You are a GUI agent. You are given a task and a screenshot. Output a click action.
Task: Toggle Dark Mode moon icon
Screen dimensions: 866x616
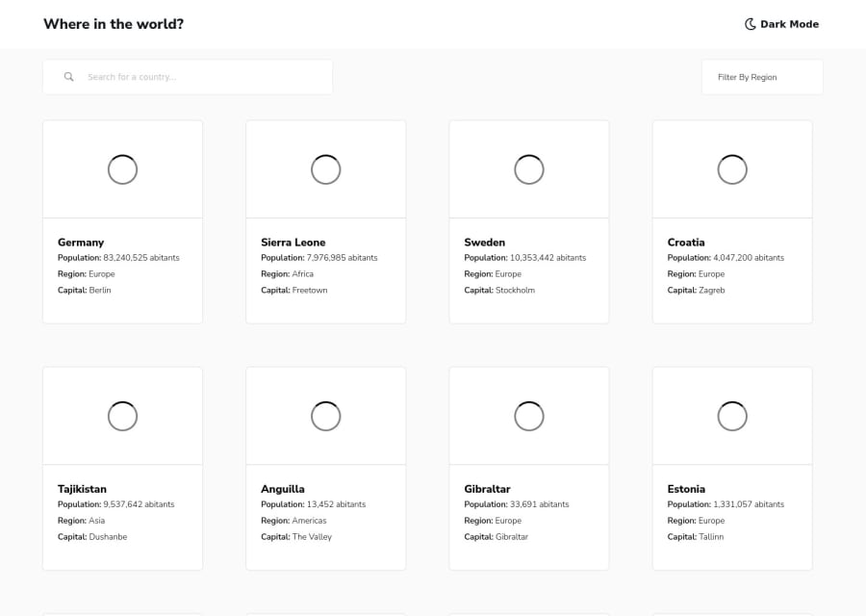point(750,24)
